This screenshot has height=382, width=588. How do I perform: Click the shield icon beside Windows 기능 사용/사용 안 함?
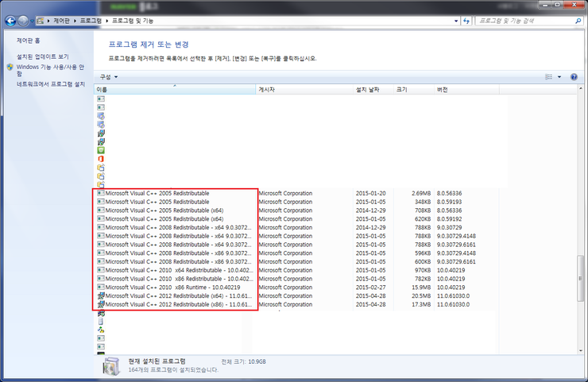[10, 67]
